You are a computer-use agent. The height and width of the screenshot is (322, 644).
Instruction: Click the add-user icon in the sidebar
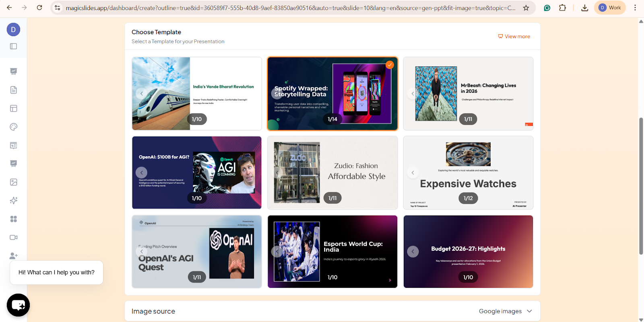pos(13,256)
